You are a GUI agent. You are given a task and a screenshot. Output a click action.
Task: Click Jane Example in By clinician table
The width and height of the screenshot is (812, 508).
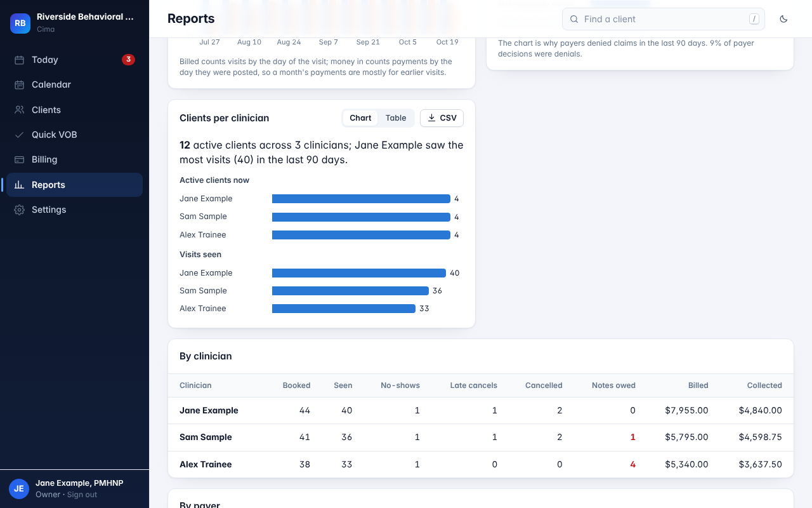(x=209, y=410)
